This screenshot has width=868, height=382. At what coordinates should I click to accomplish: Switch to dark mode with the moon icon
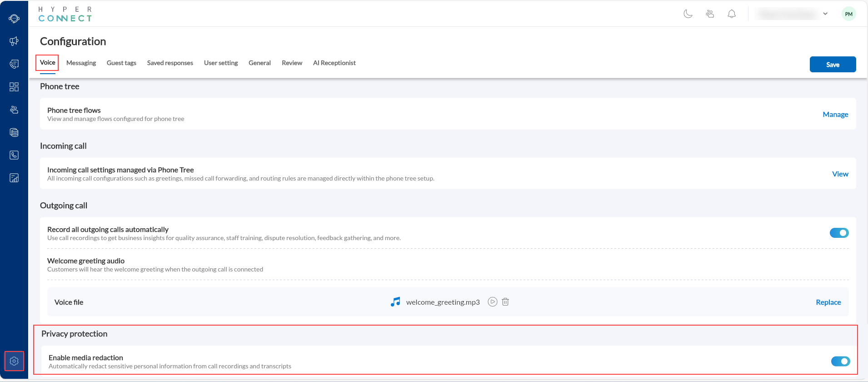pos(688,14)
